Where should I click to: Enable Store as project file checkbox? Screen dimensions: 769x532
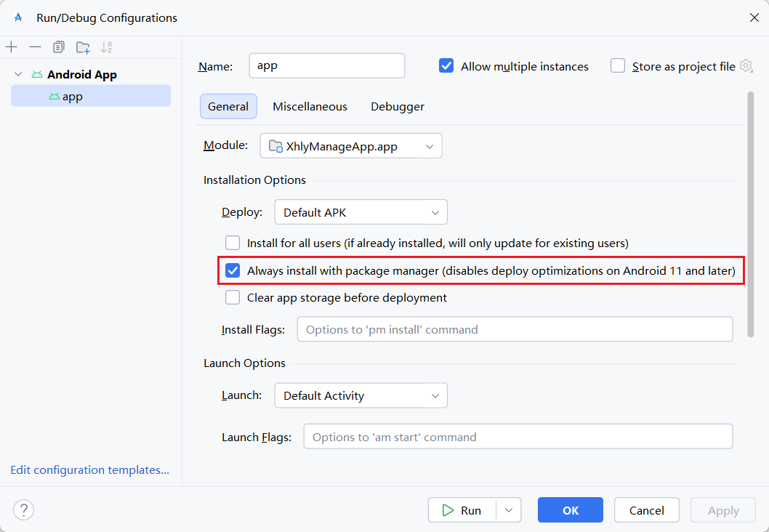coord(618,66)
